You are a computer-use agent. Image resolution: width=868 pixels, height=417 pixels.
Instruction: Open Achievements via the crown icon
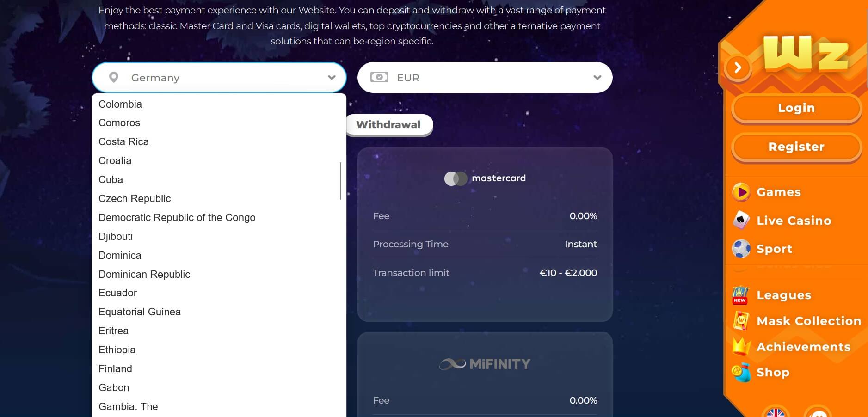741,347
